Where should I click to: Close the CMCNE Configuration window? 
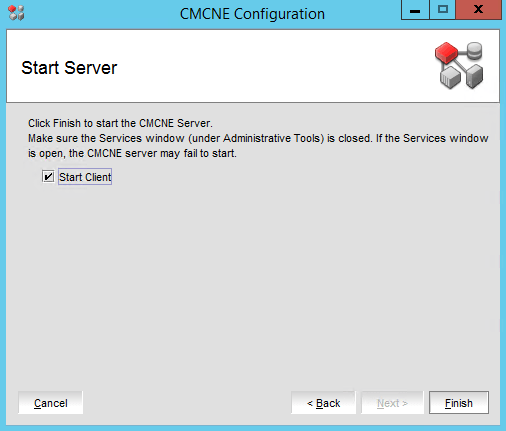click(x=478, y=10)
